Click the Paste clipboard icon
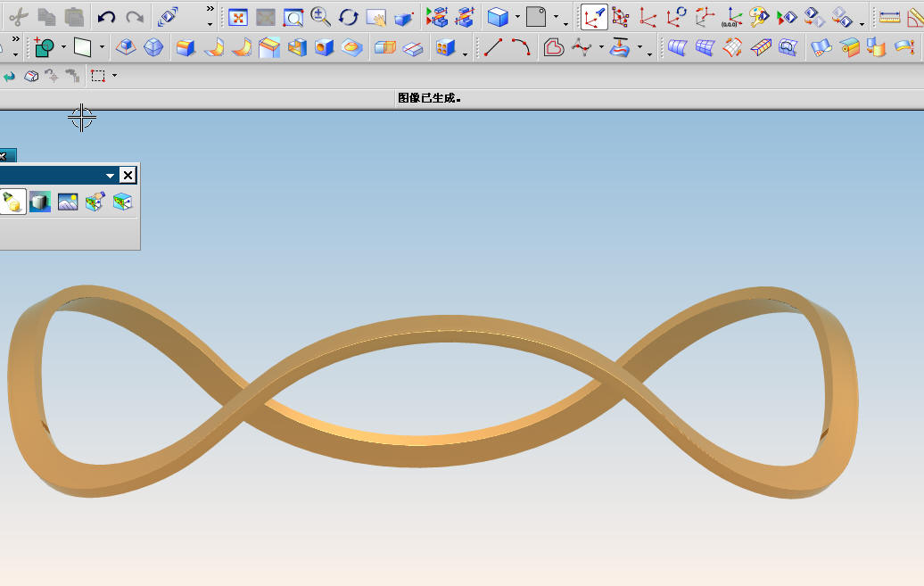Viewport: 924px width, 586px height. pyautogui.click(x=74, y=17)
